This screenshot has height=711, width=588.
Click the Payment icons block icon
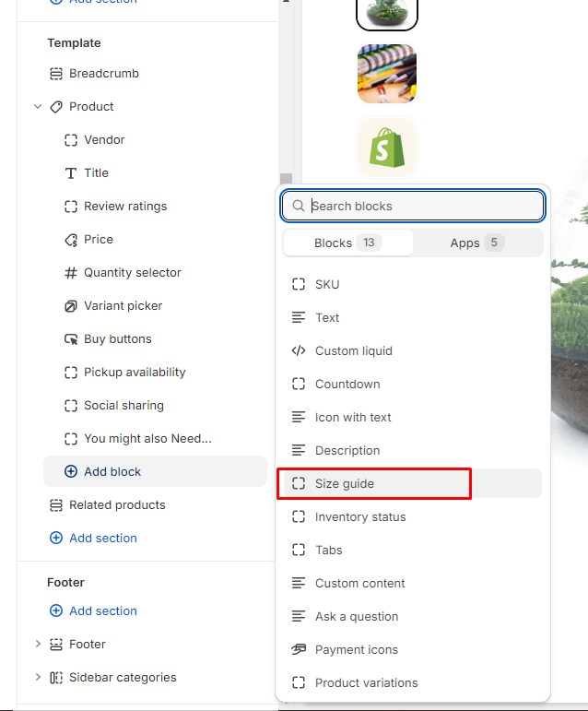[298, 649]
